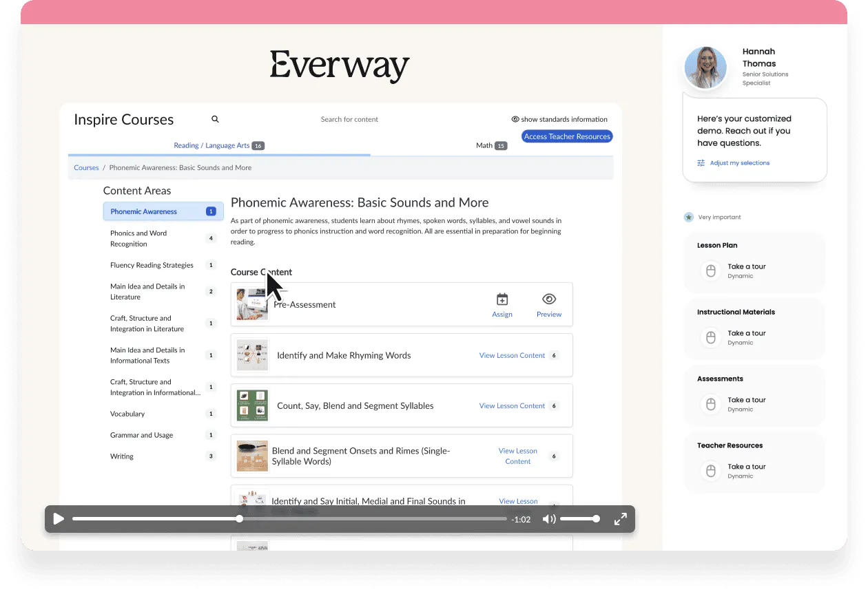Open the Courses breadcrumb link
Image resolution: width=868 pixels, height=592 pixels.
coord(86,167)
